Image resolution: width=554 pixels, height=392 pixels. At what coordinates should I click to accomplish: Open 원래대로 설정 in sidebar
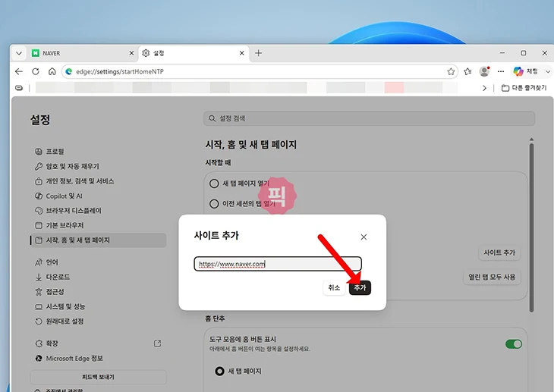[x=98, y=321]
